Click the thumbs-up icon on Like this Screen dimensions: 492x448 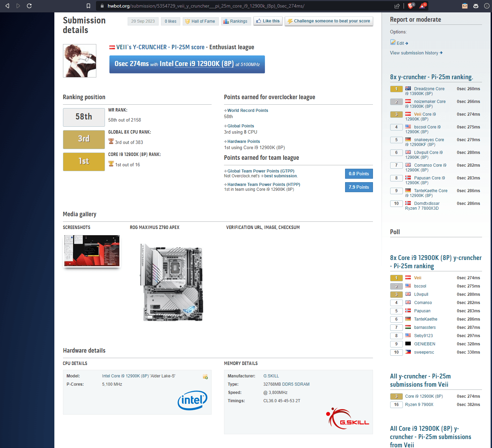(259, 21)
